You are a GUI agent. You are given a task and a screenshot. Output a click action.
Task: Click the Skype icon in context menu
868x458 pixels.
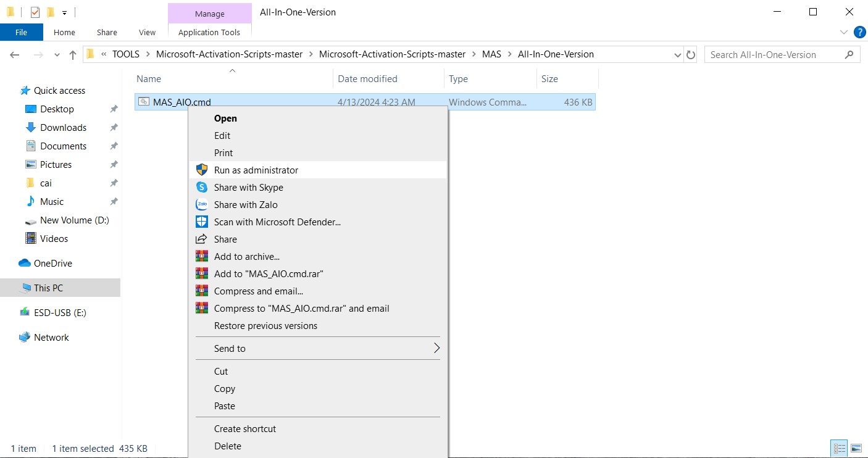coord(202,187)
